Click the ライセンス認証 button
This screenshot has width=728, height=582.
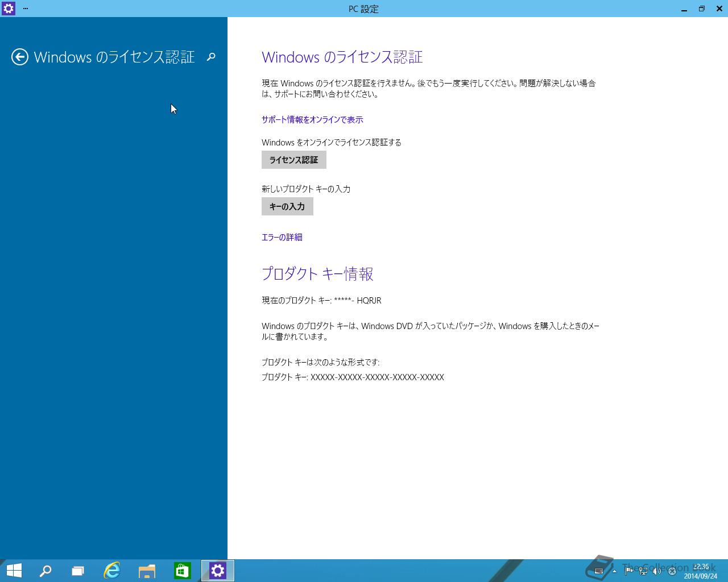pos(294,160)
